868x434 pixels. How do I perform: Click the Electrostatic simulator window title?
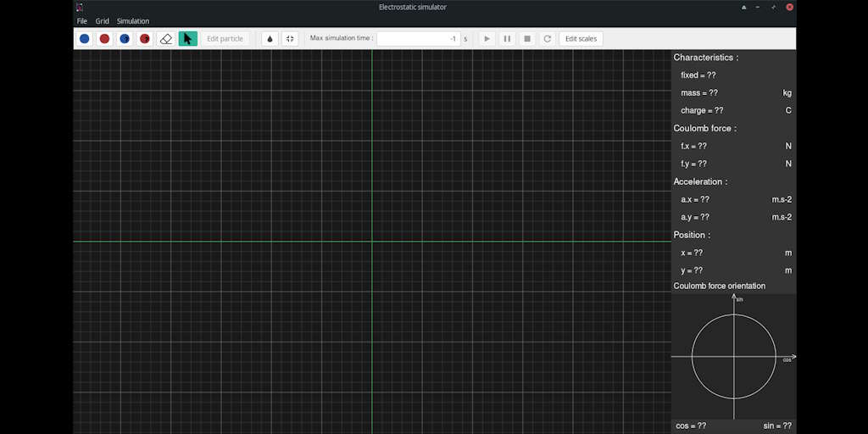pos(413,7)
